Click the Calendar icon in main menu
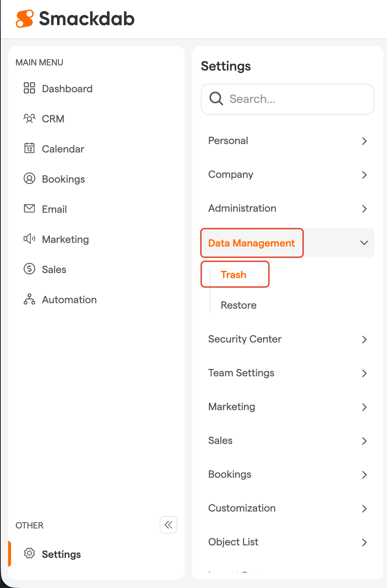Screen dimensions: 387x588 tap(29, 148)
